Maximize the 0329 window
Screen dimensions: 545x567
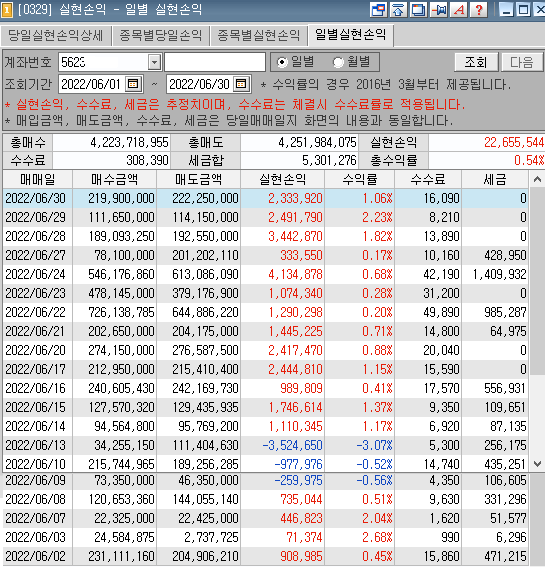(x=523, y=9)
